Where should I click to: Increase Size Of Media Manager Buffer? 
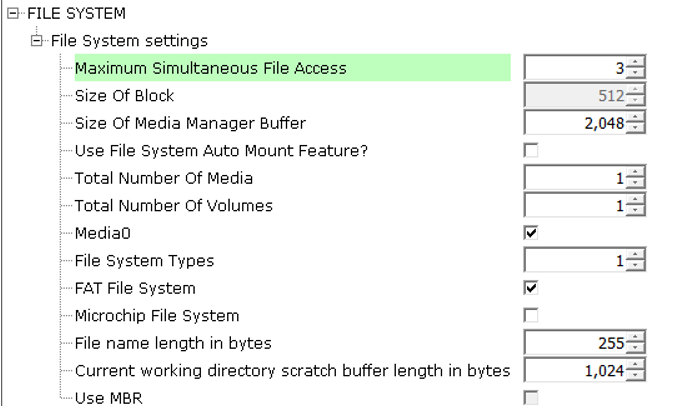click(635, 118)
